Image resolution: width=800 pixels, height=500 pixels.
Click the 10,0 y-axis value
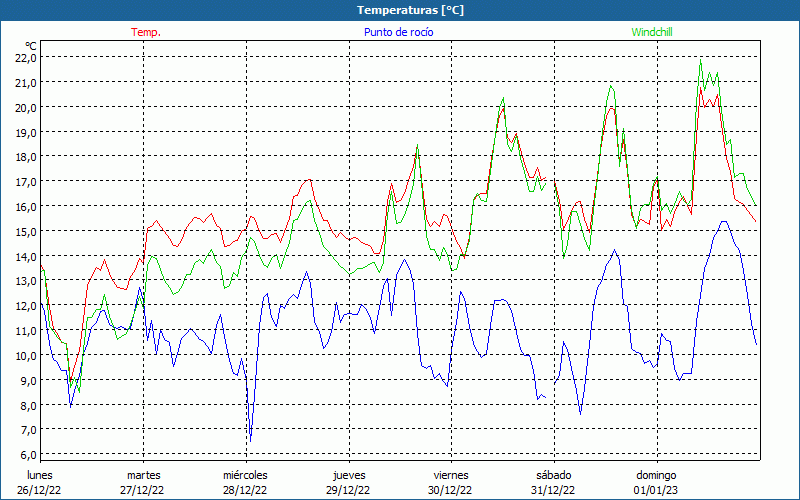pos(27,356)
